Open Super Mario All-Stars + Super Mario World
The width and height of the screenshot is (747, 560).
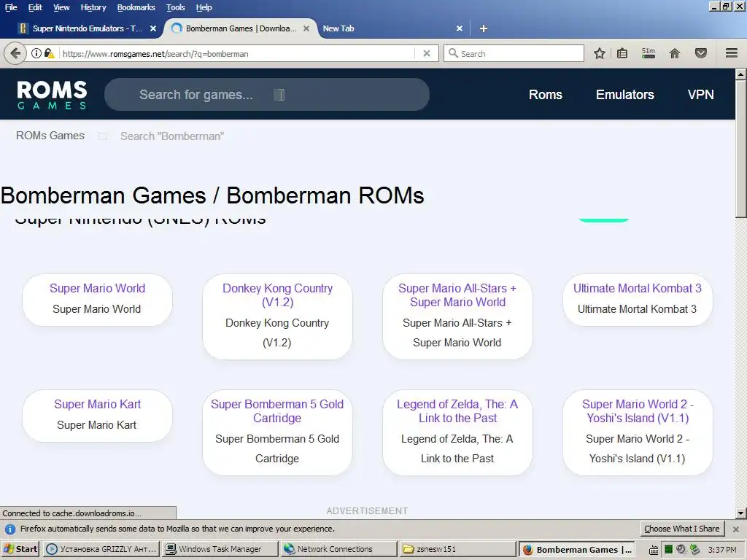point(457,295)
